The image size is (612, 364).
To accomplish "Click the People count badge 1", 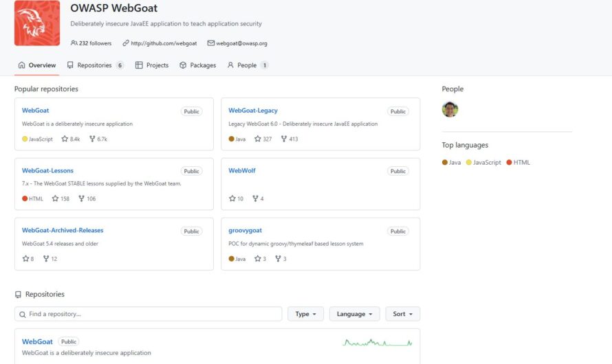I will (265, 65).
